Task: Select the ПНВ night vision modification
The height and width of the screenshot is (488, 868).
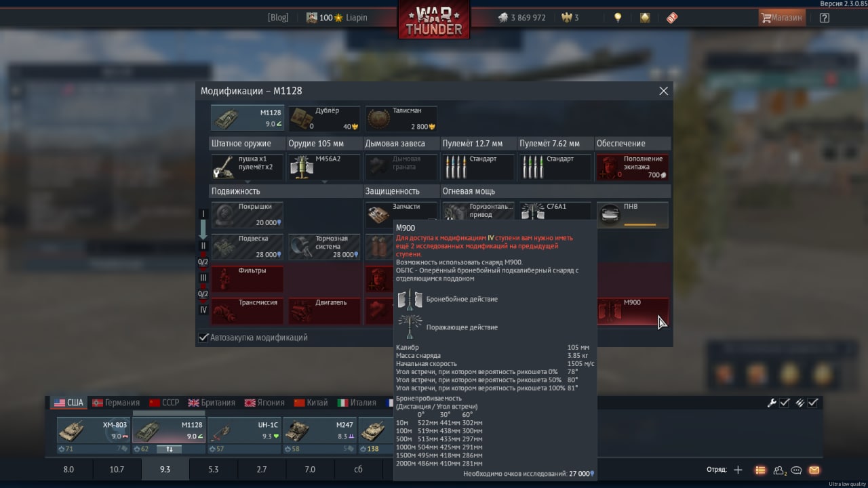Action: coord(632,215)
